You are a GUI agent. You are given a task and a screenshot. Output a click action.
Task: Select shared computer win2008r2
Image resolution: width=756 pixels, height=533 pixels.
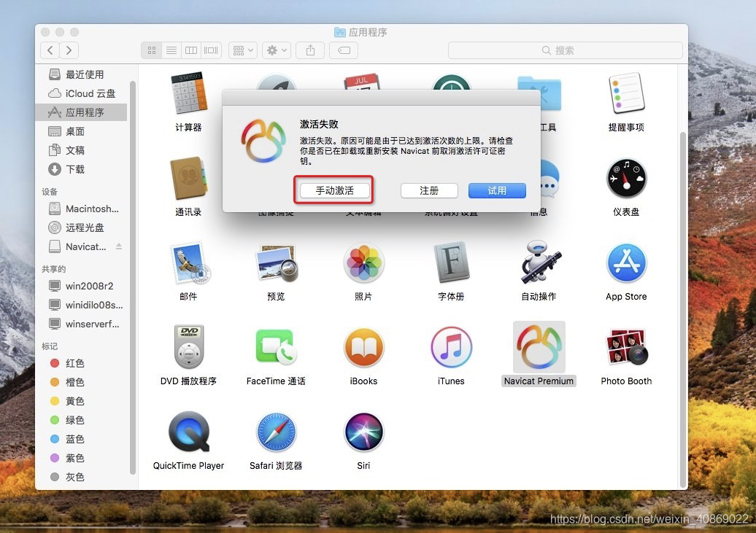pyautogui.click(x=81, y=286)
